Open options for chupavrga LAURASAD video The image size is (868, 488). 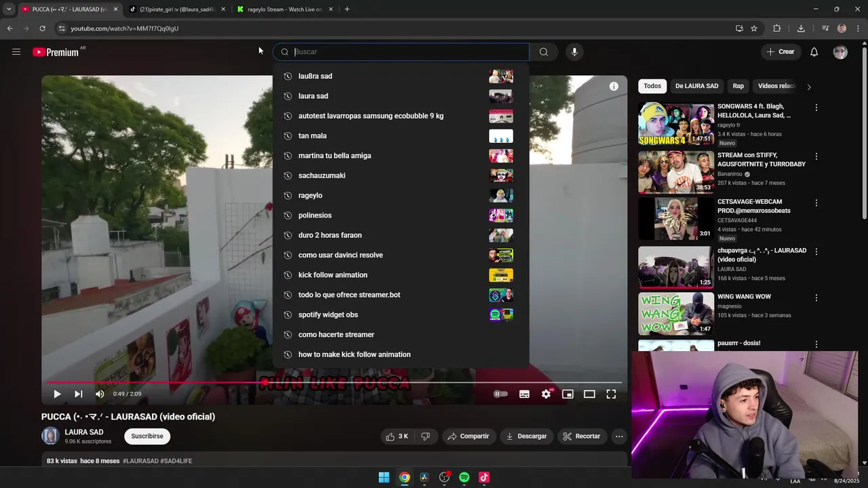tap(816, 251)
